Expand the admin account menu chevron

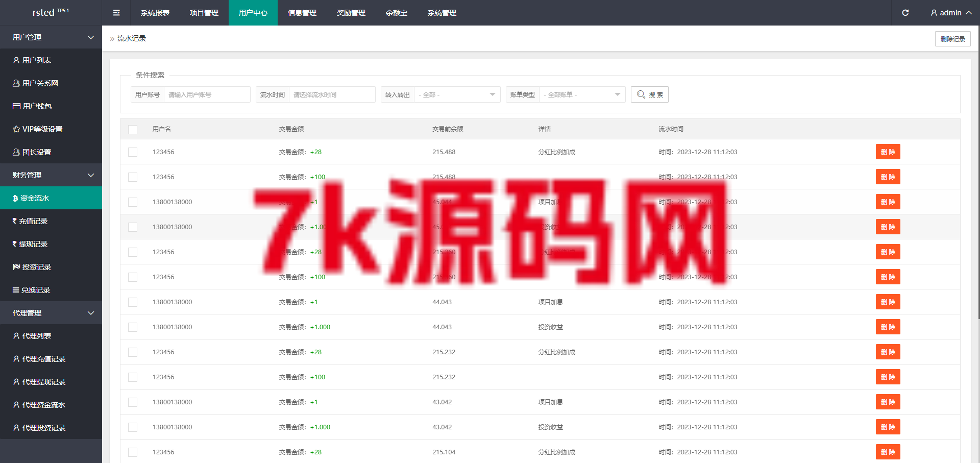(x=969, y=13)
